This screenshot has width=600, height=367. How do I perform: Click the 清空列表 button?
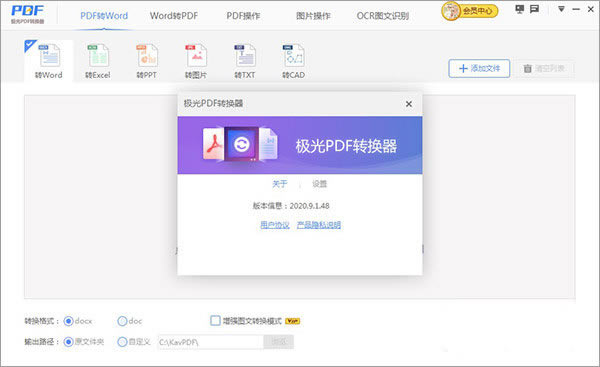click(x=544, y=69)
